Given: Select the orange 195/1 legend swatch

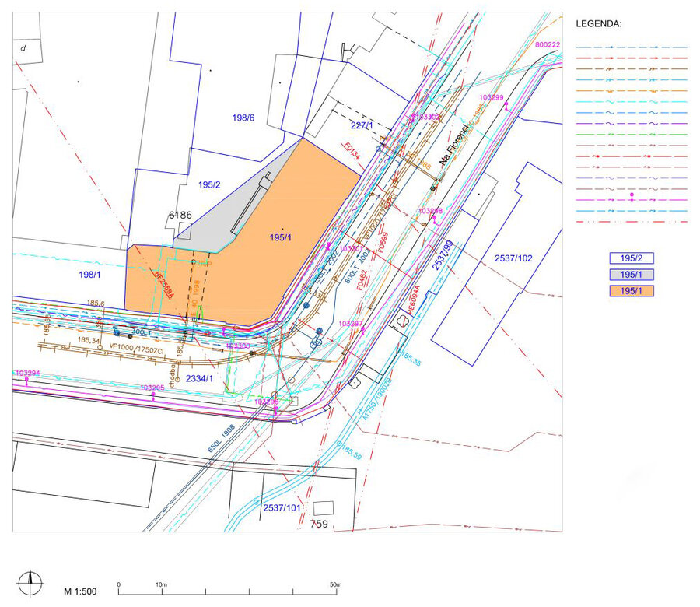Looking at the screenshot, I should pyautogui.click(x=631, y=291).
